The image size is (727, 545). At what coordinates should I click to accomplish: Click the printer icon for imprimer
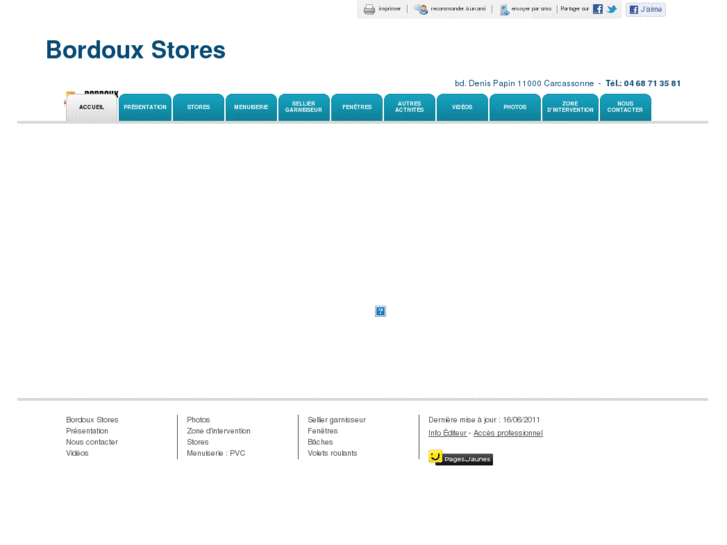point(369,9)
